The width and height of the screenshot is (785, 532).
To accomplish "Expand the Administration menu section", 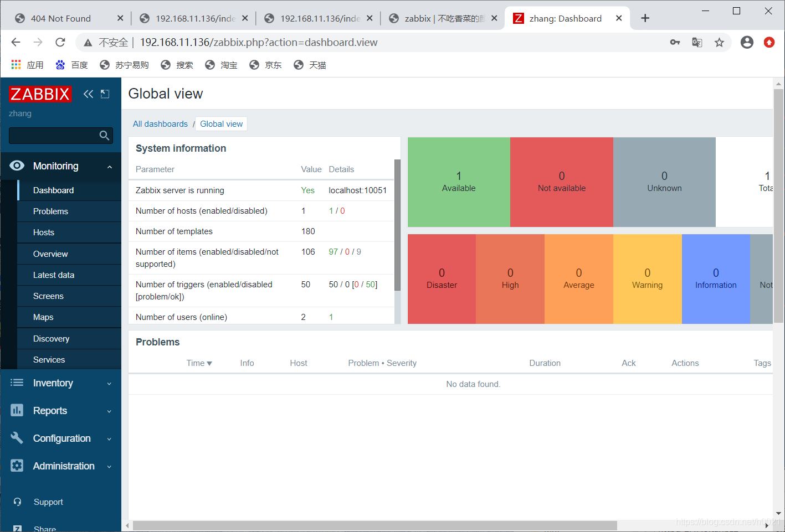I will 109,467.
